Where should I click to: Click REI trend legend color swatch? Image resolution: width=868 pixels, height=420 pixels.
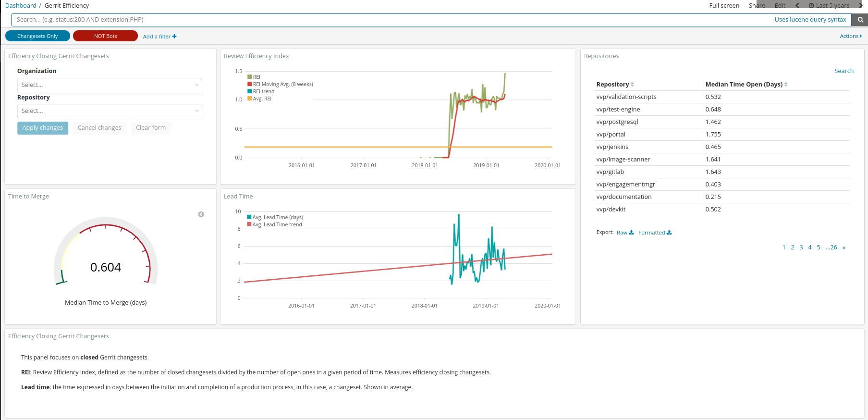click(250, 91)
